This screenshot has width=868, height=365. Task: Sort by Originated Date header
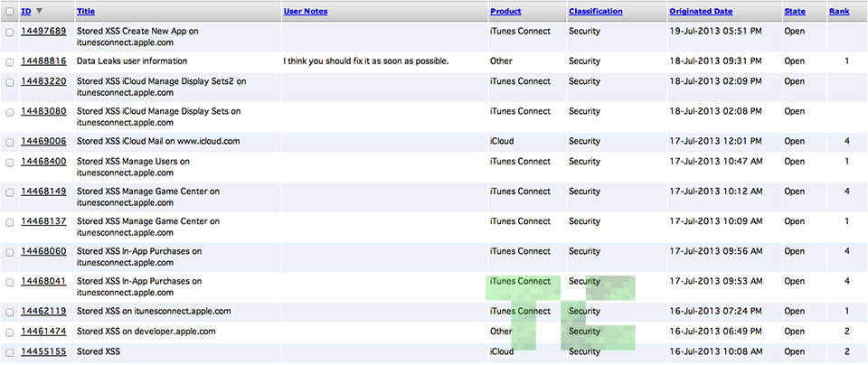coord(701,12)
